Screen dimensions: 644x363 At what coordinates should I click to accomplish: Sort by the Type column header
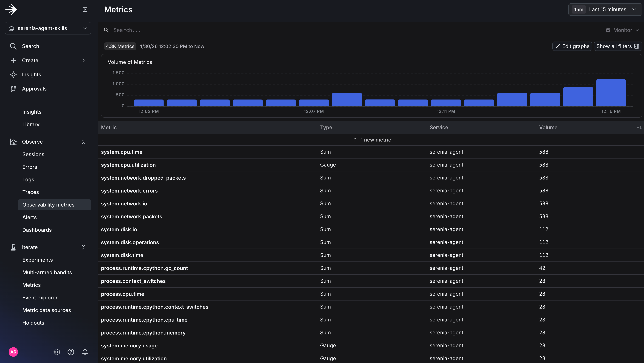coord(326,128)
